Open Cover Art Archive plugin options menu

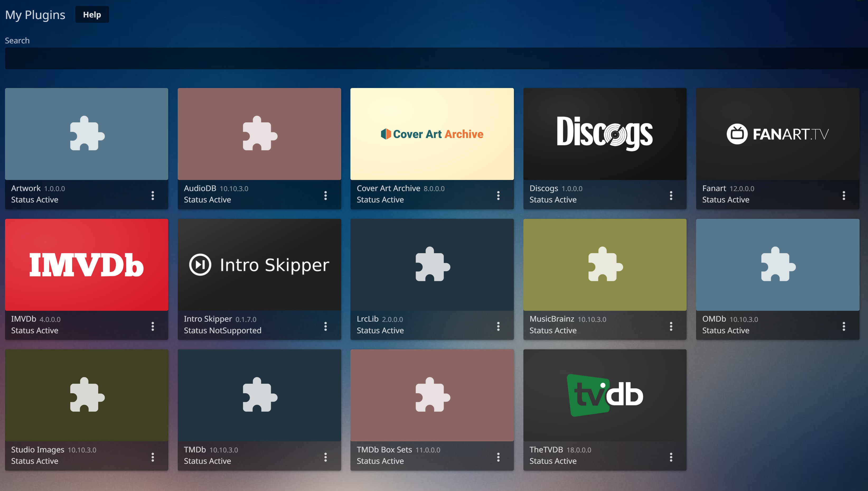(x=498, y=196)
